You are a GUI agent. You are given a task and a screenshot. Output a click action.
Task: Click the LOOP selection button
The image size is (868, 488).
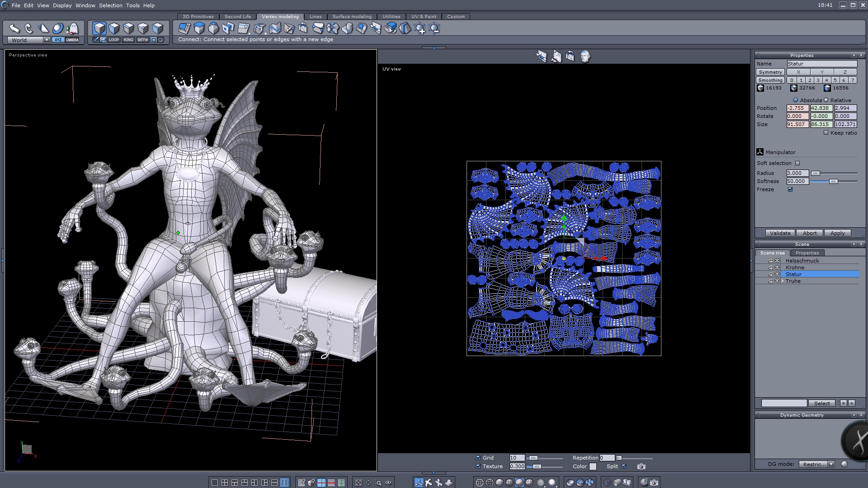tap(113, 40)
